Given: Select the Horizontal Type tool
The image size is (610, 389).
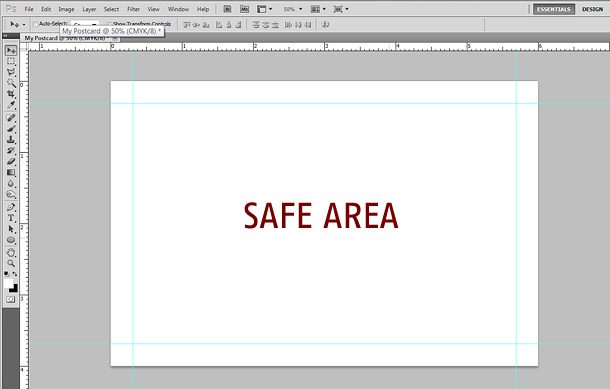Looking at the screenshot, I should click(x=11, y=218).
